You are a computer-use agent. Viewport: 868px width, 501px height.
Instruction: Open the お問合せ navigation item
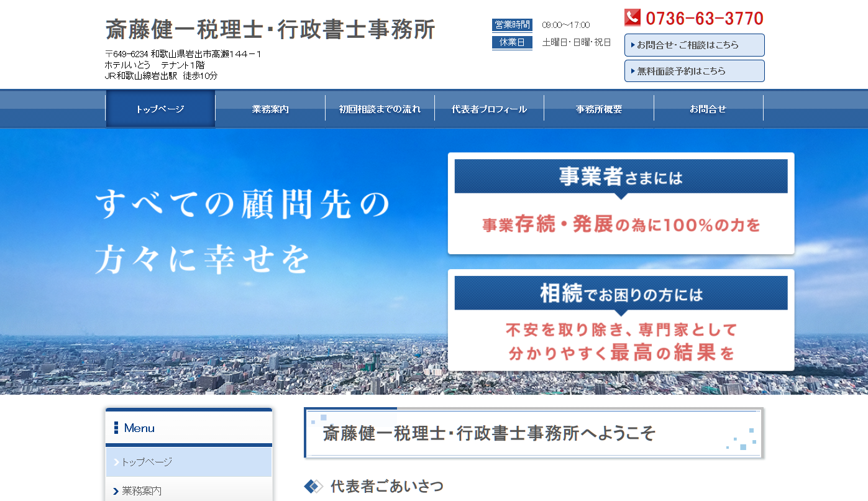coord(708,108)
